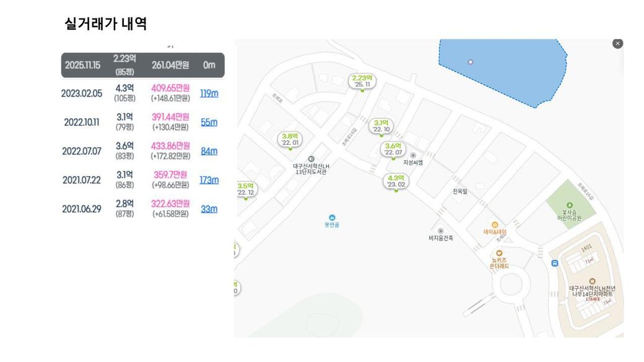Screen dimensions: 644x362
Task: Click the 3.8억 '22.01 price marker
Action: 290,139
